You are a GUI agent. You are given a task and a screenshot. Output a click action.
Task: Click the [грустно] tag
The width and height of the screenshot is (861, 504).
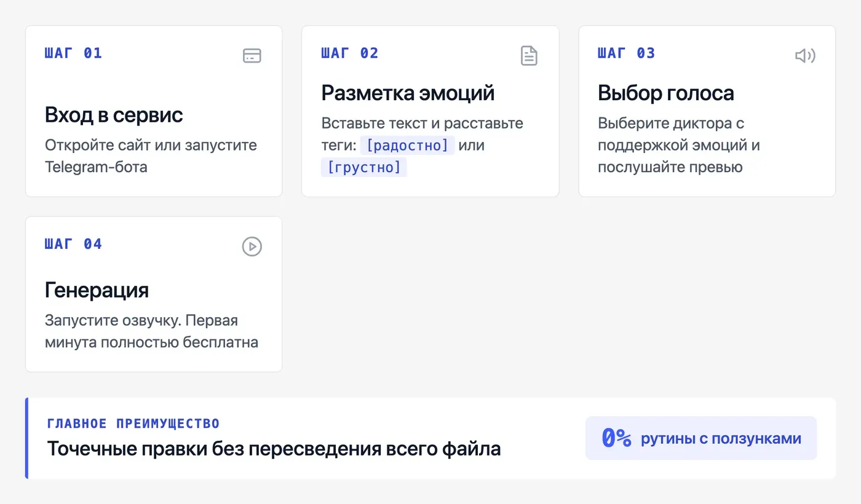point(364,167)
